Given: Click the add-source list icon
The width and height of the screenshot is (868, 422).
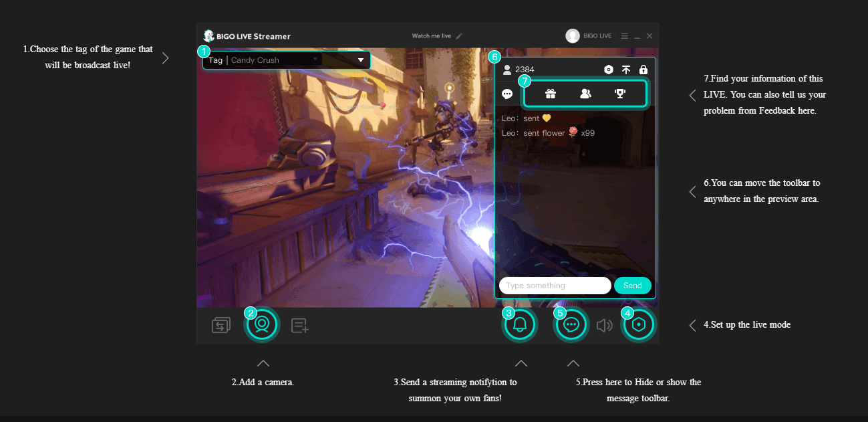Looking at the screenshot, I should point(299,324).
